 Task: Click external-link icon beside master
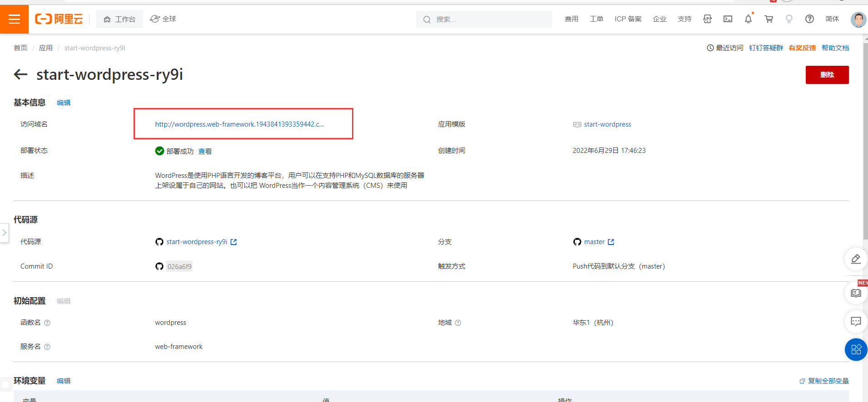pyautogui.click(x=611, y=242)
